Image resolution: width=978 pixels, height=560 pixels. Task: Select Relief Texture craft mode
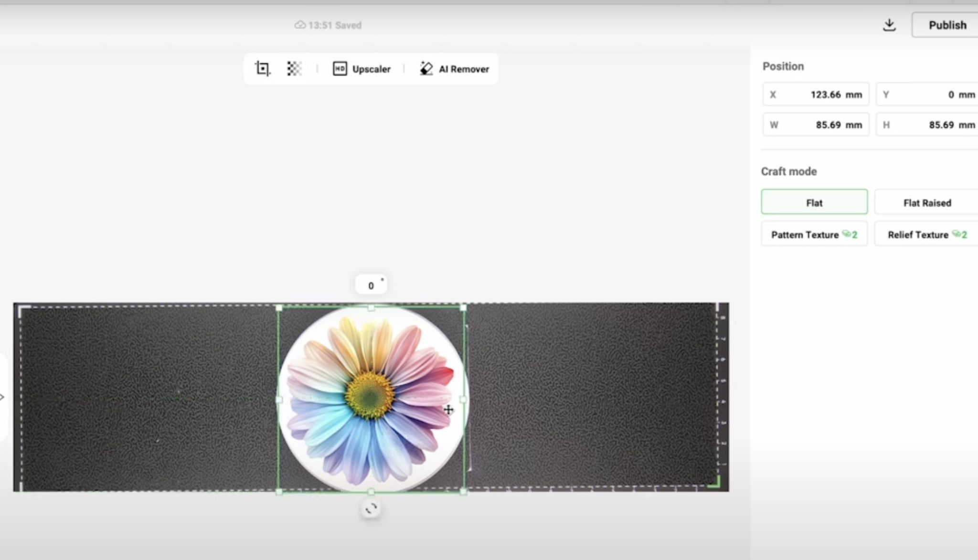click(926, 234)
